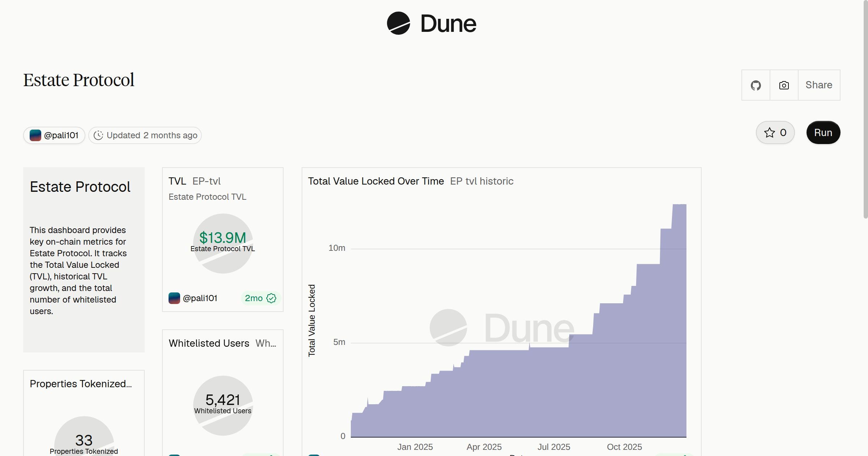Open the Properties Tokenized widget title

[x=81, y=384]
